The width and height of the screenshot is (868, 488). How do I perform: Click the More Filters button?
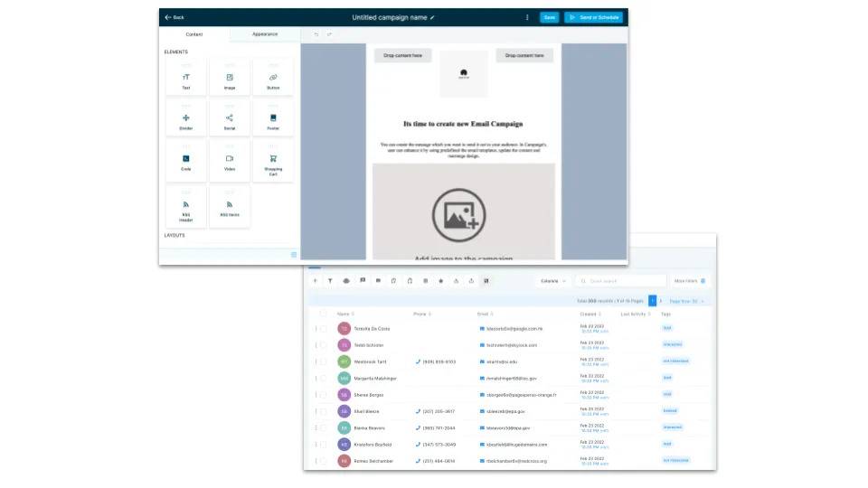pyautogui.click(x=689, y=281)
